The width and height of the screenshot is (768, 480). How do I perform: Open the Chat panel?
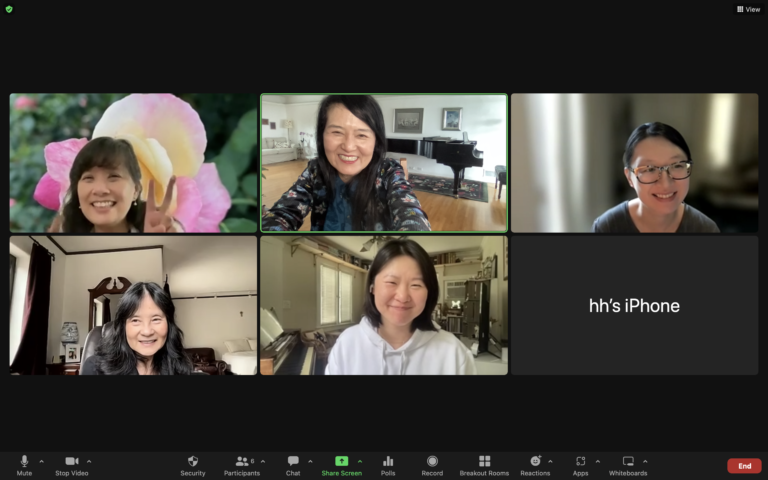(x=293, y=465)
